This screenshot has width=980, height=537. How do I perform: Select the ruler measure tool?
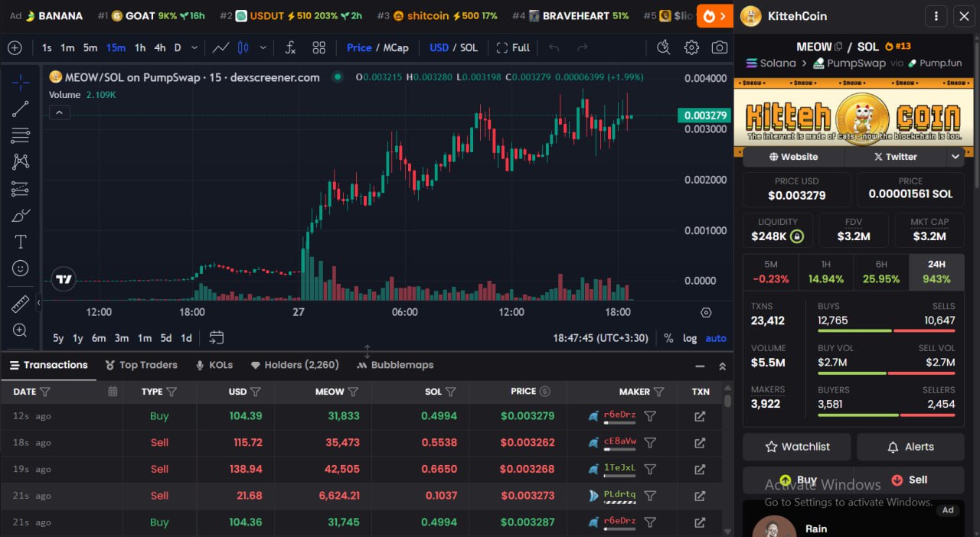(20, 304)
